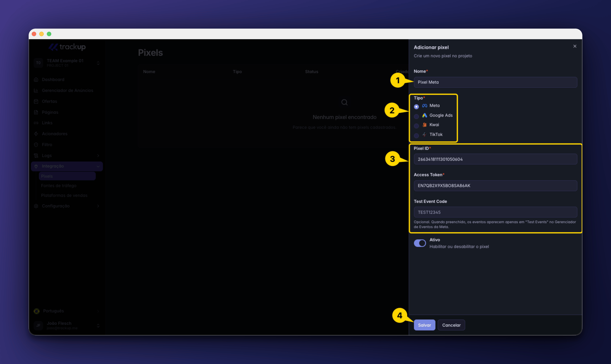
Task: Click the Brazil flag language icon
Action: [x=37, y=311]
